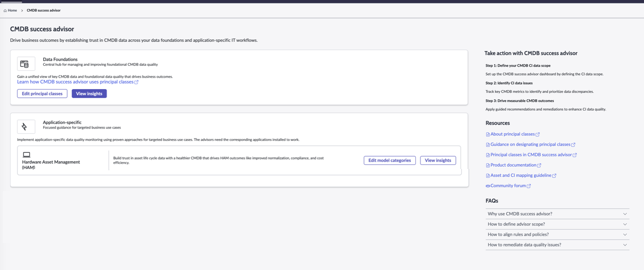This screenshot has height=270, width=644.
Task: Open About principal classes resource
Action: tap(512, 134)
